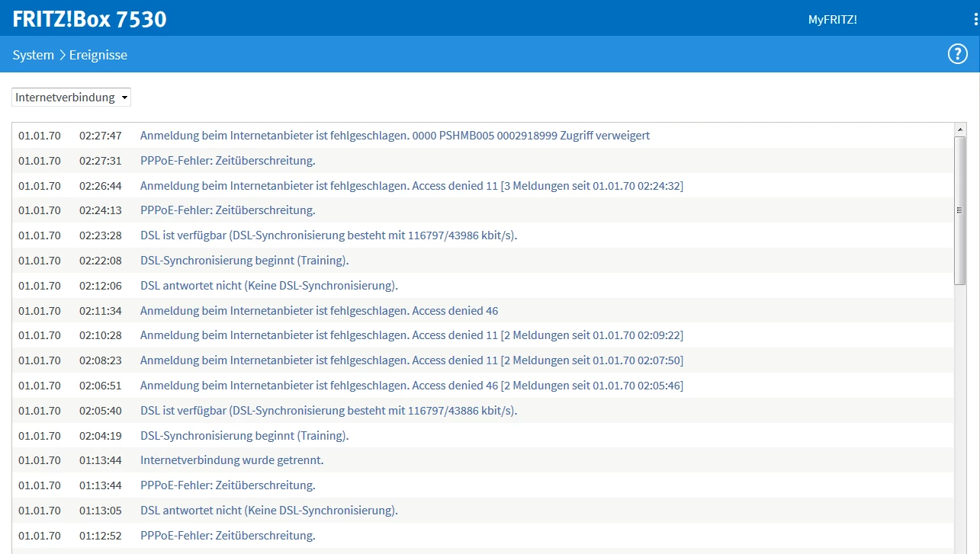This screenshot has width=980, height=554.
Task: Select 'DSL antwortet nicht' message at 01:13:05
Action: click(269, 511)
